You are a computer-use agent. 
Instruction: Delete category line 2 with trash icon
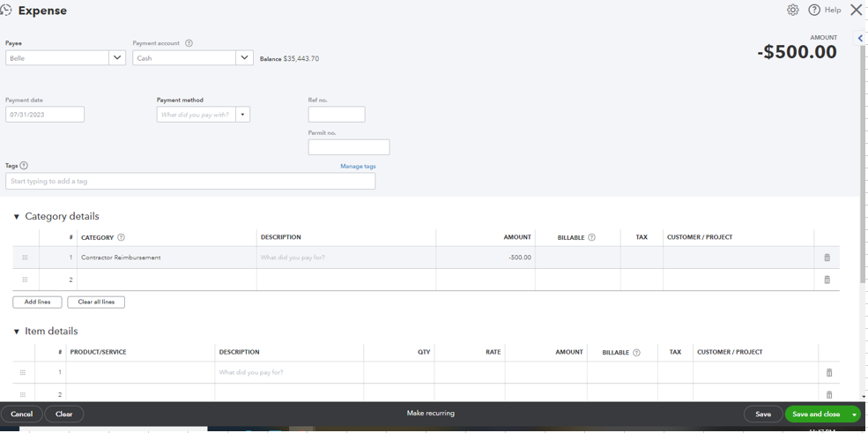[x=827, y=280]
